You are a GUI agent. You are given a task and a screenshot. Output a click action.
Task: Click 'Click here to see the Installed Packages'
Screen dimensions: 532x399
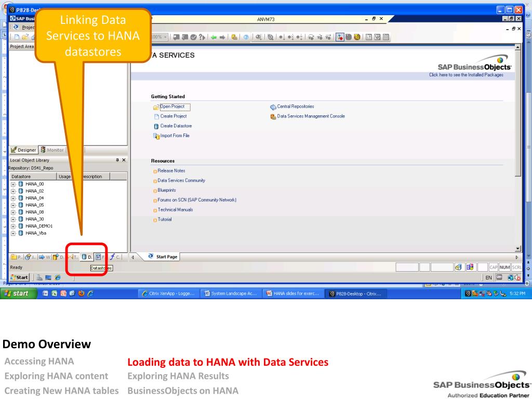pos(466,75)
